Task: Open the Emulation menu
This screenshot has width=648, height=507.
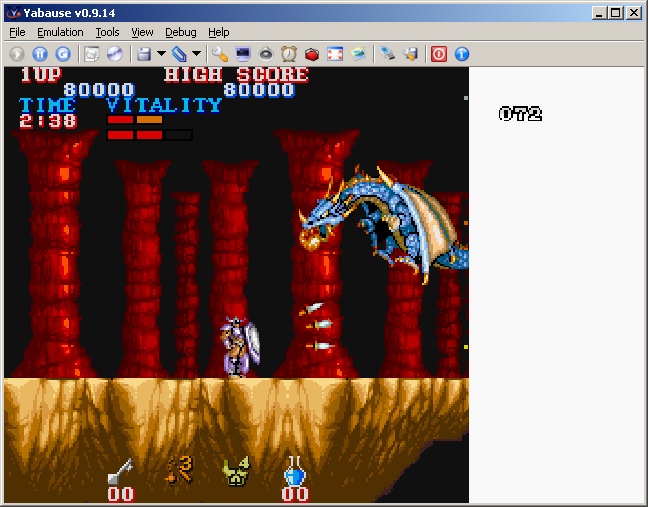Action: pos(60,32)
